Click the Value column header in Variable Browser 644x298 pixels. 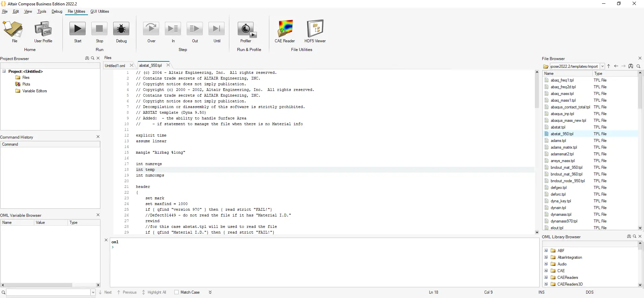(x=51, y=222)
